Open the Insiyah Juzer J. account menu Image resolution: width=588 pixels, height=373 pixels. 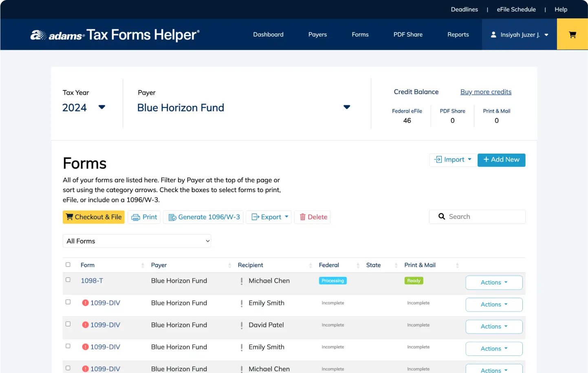pos(520,35)
